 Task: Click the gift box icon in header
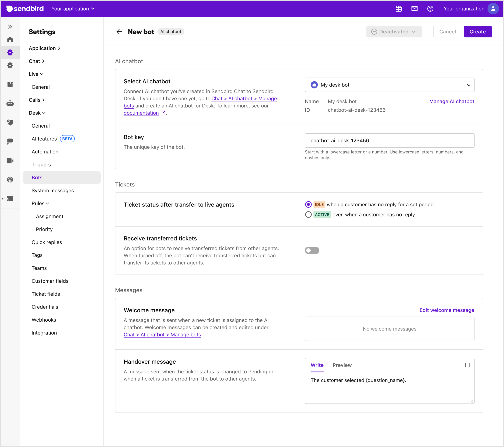coord(398,9)
